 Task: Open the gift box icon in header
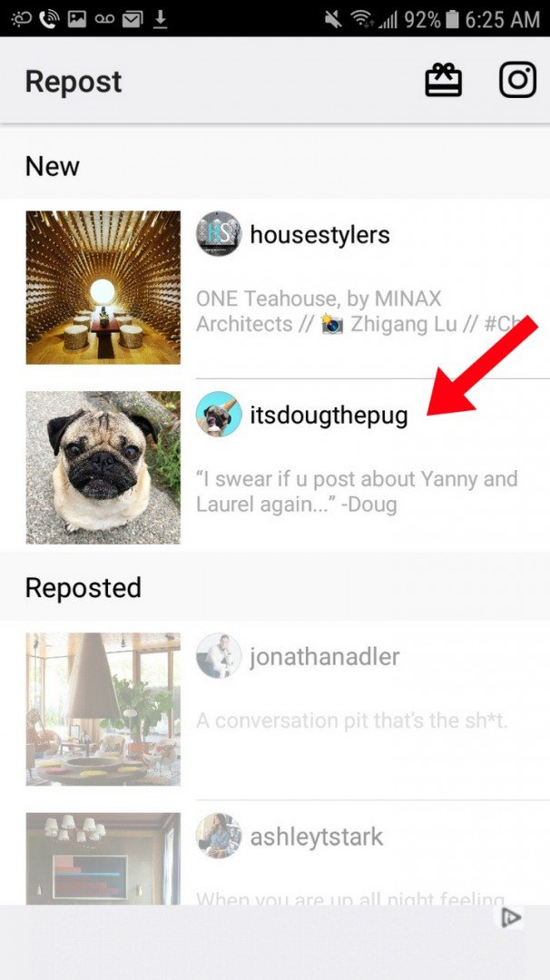point(443,81)
